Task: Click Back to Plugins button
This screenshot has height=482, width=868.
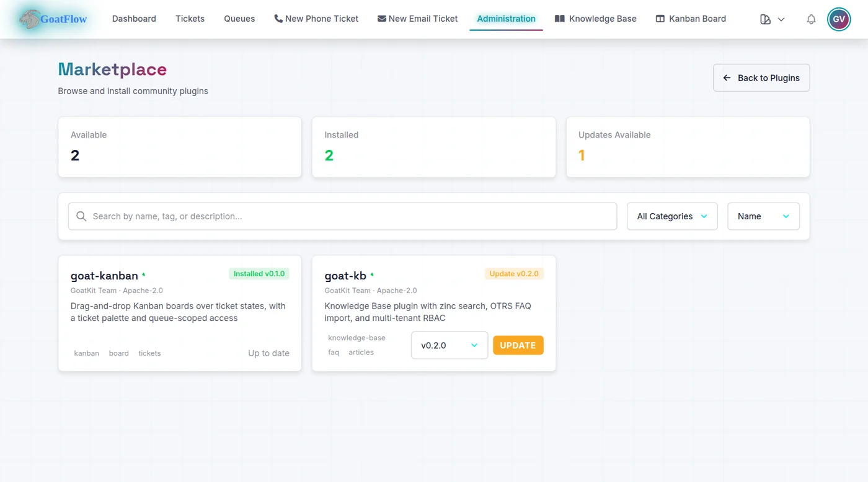Action: pos(761,78)
